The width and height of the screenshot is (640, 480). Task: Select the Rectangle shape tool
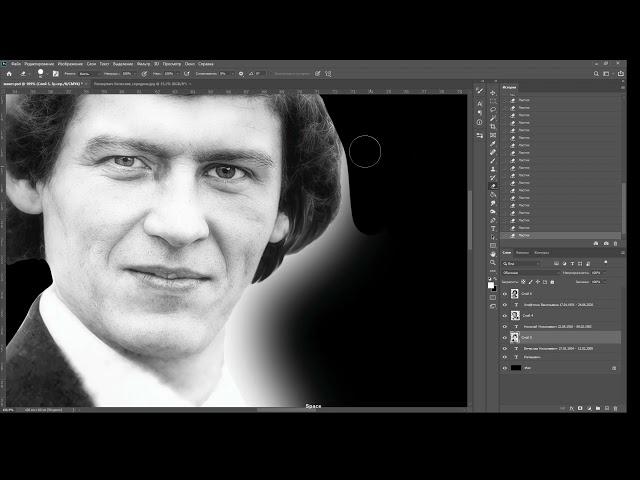coord(493,245)
